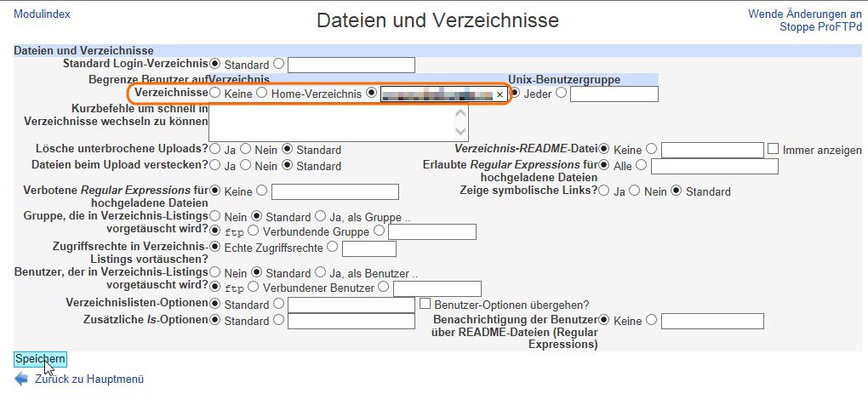This screenshot has height=405, width=868.
Task: Check Benutzer-Optionen übergehen checkbox
Action: 426,304
